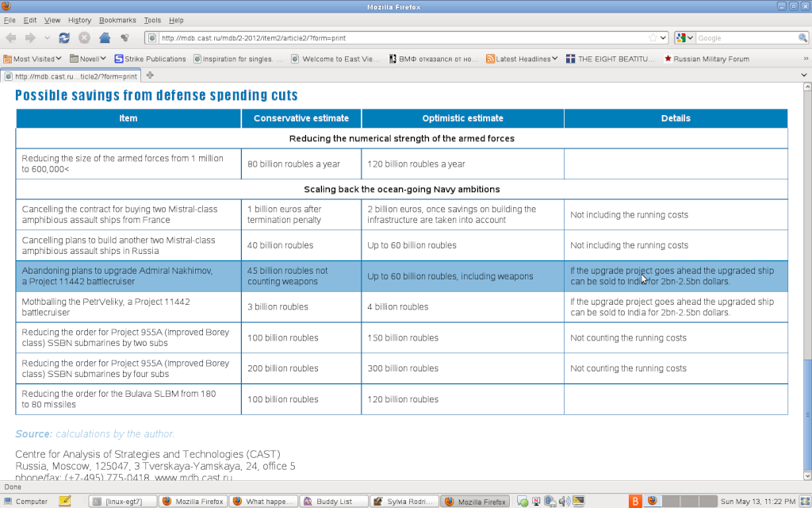Click the sticky note icon in the taskbar
812x508 pixels.
65,501
